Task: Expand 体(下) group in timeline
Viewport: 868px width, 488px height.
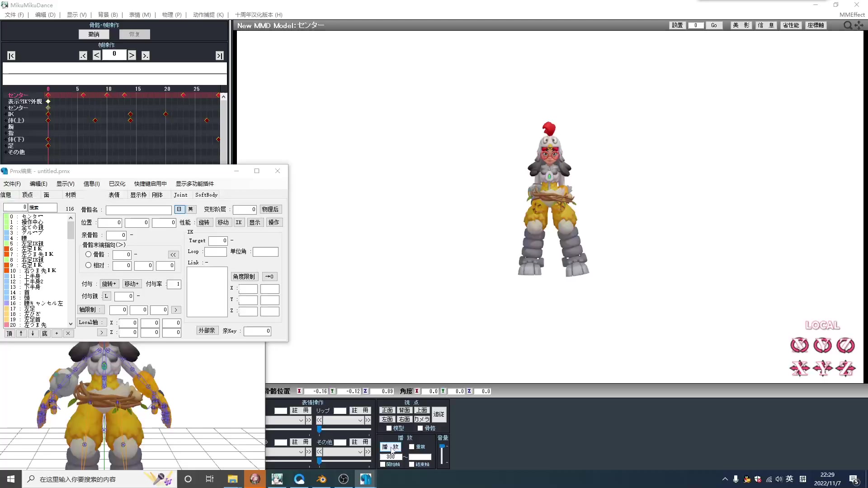Action: (6, 140)
